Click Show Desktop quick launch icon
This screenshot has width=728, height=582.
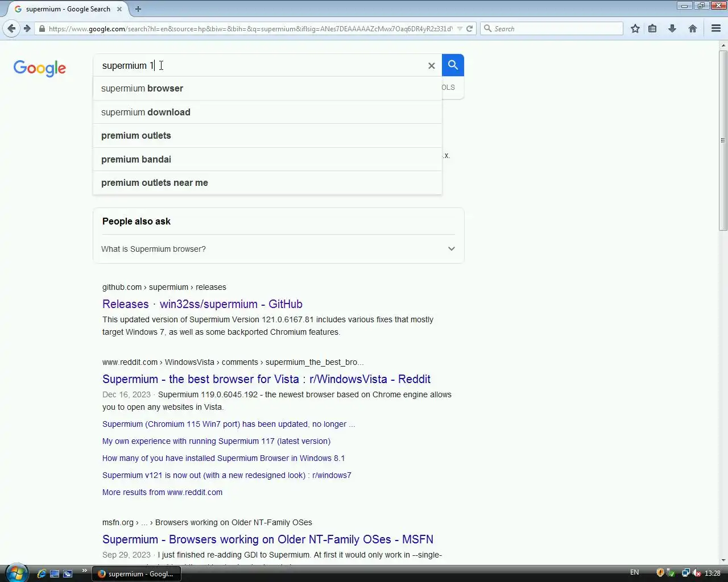point(55,573)
